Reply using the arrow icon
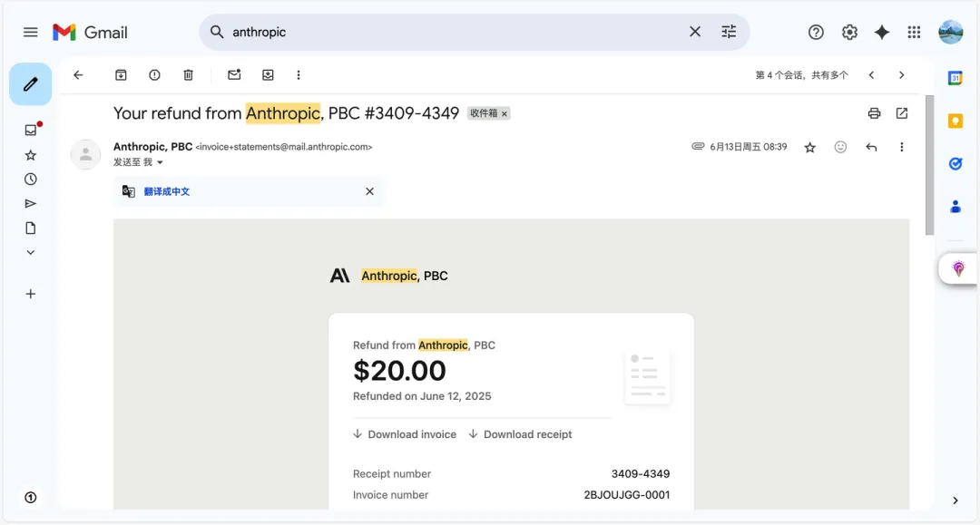The image size is (980, 525). [x=871, y=147]
